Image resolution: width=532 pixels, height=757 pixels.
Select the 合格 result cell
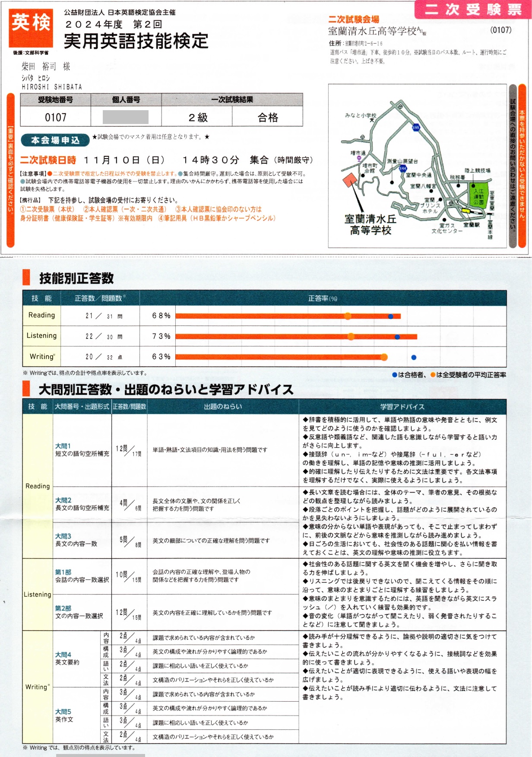click(268, 117)
